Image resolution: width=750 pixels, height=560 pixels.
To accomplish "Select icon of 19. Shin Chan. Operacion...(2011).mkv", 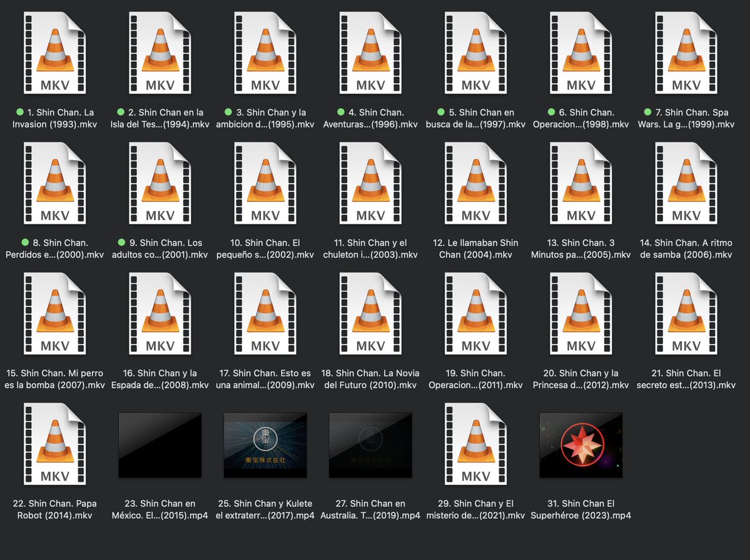I will click(475, 314).
